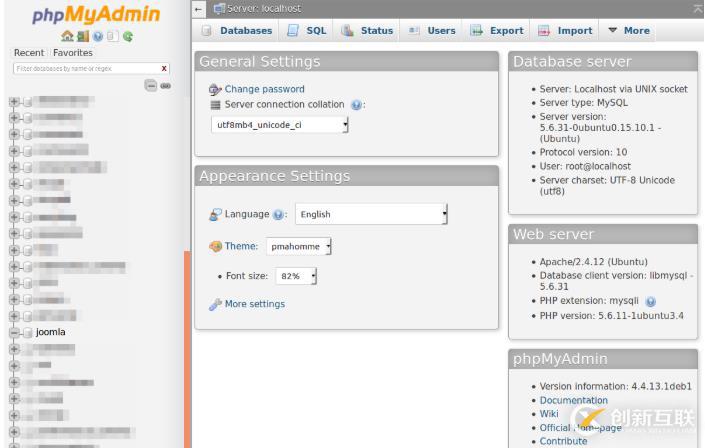
Task: Toggle the link with main panel icon
Action: tap(165, 85)
